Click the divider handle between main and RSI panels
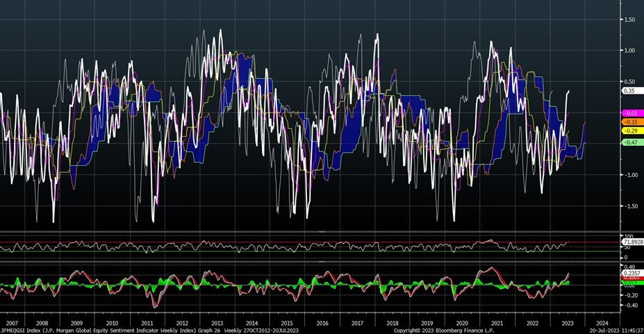 (x=322, y=232)
